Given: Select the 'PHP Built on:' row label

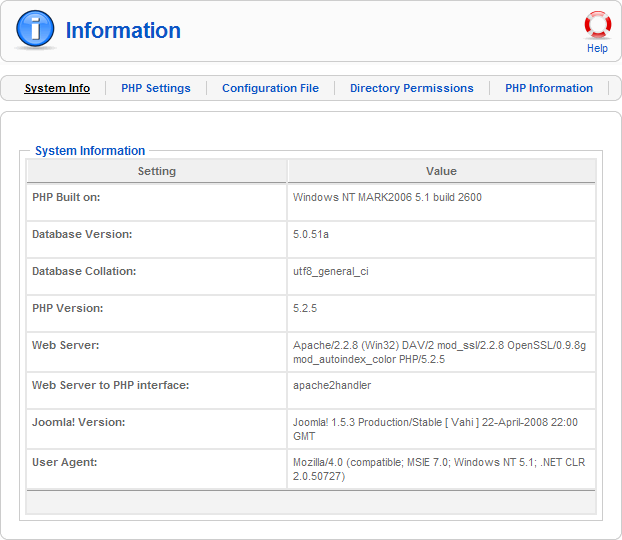Looking at the screenshot, I should [x=66, y=197].
